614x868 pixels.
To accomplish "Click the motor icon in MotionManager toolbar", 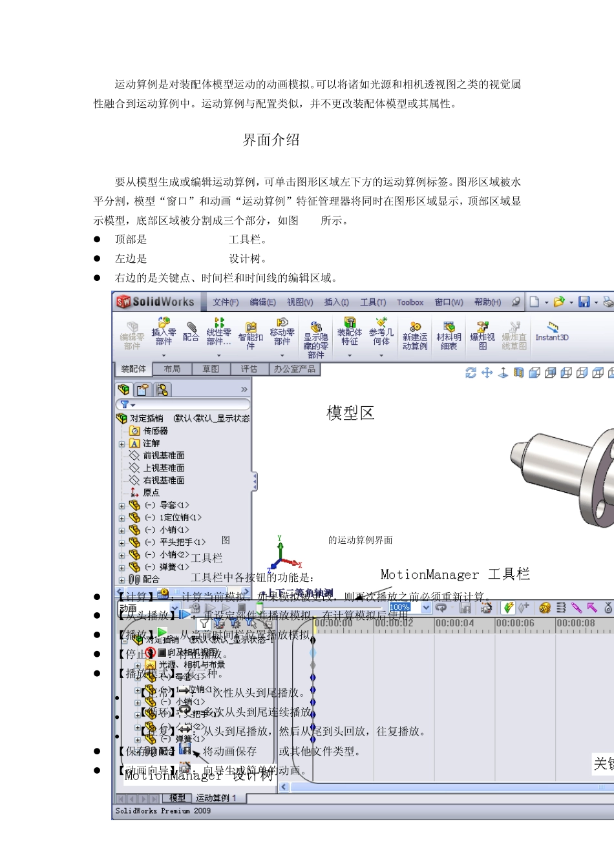I will point(545,608).
